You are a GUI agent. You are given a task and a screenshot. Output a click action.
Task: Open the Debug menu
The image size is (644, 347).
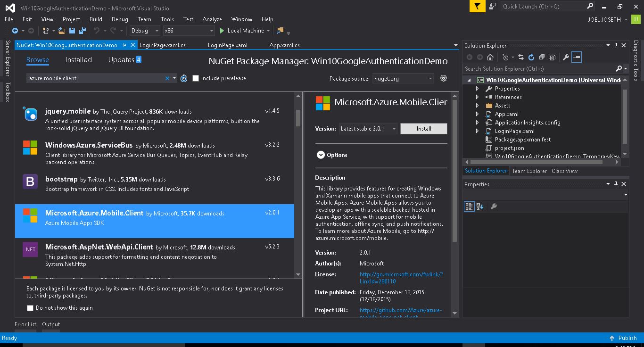point(120,19)
